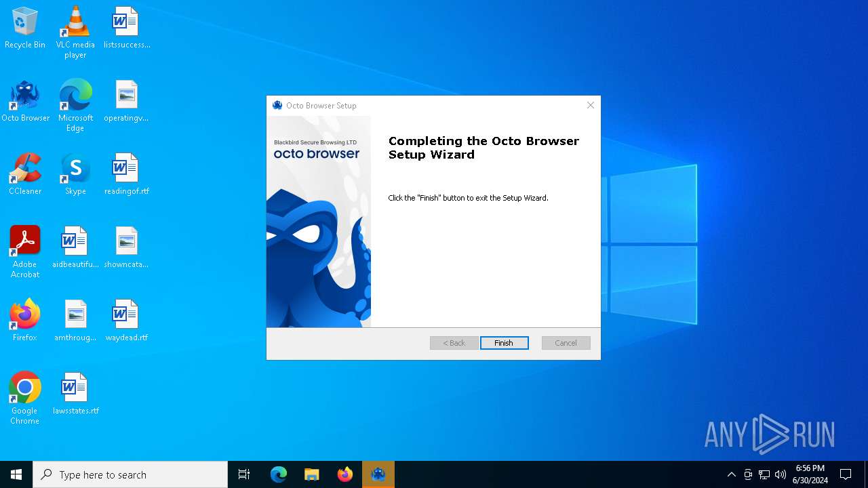Click the greyed Cancel button in setup

566,343
